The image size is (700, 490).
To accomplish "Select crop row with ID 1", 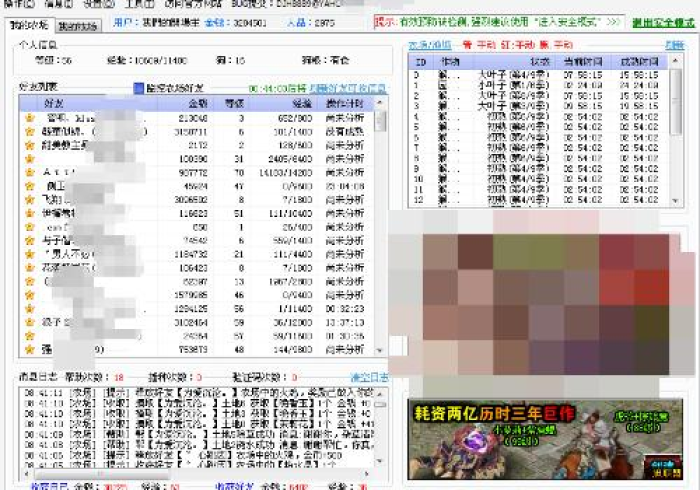I will coord(538,85).
